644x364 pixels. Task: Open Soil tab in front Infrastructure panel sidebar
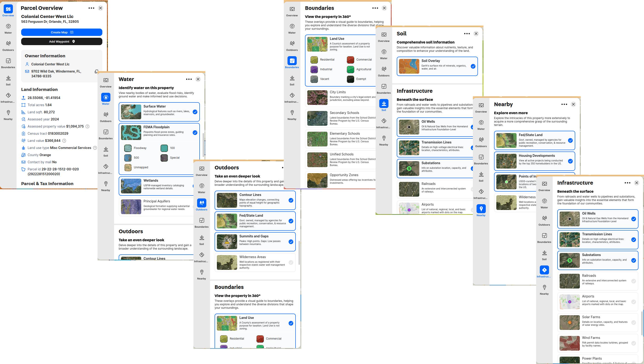[544, 255]
